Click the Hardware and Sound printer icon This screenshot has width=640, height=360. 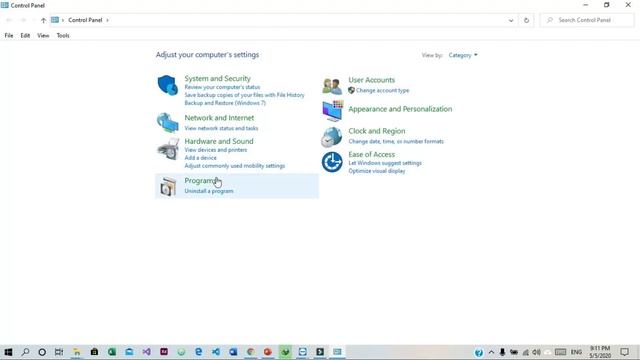[168, 149]
